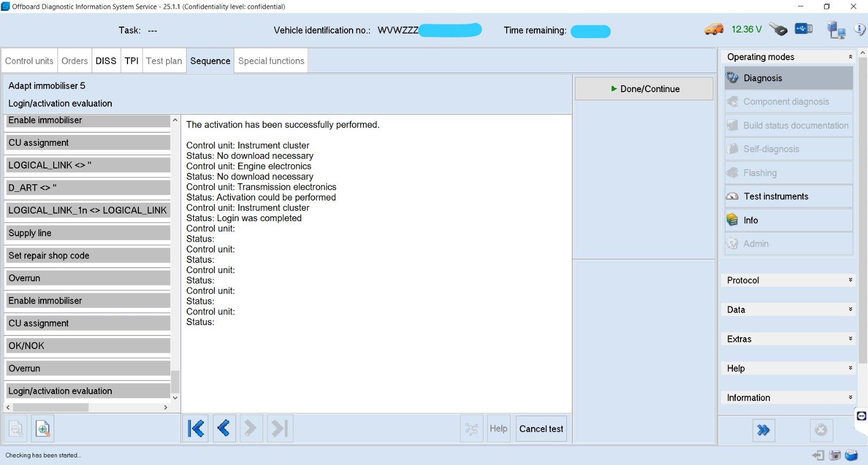This screenshot has height=465, width=868.
Task: Click the orange car vehicle status icon
Action: click(x=714, y=29)
